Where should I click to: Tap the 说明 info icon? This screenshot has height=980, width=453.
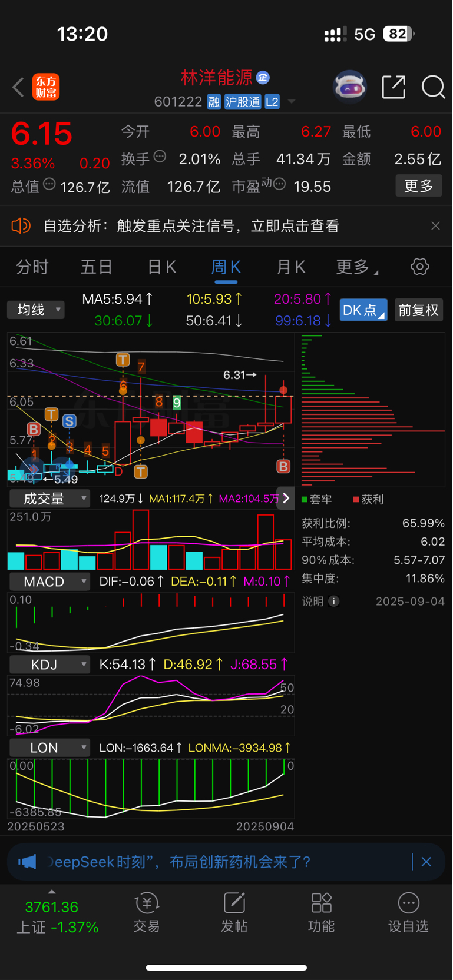tap(334, 601)
